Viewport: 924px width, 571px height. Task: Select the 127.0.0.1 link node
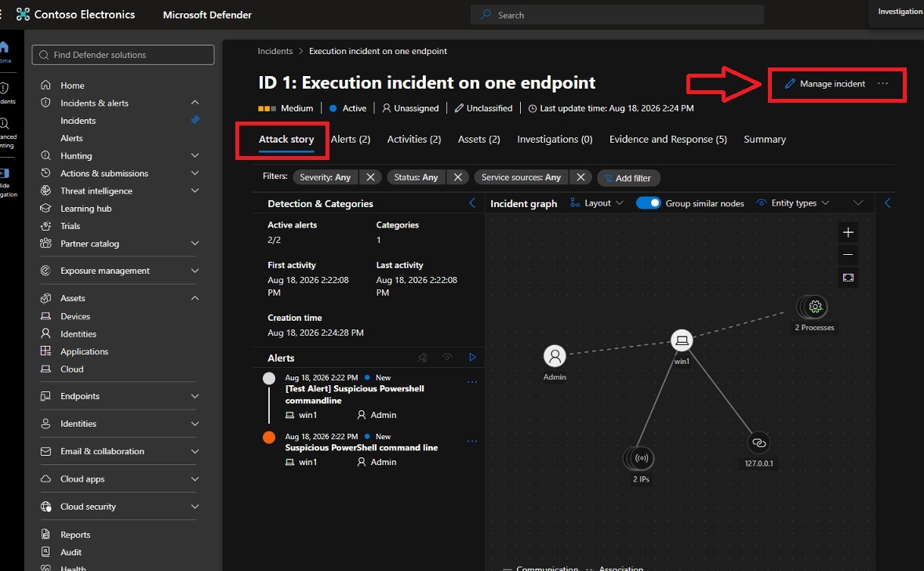(x=759, y=442)
